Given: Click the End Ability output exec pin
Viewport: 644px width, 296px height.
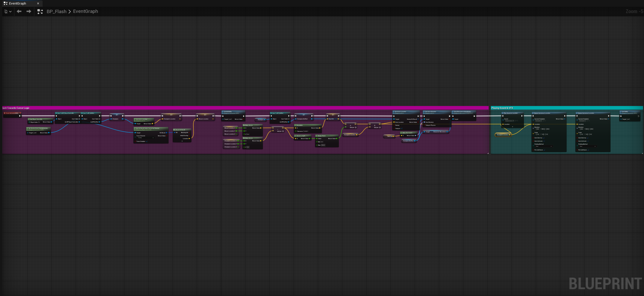Looking at the screenshot, I should point(638,116).
